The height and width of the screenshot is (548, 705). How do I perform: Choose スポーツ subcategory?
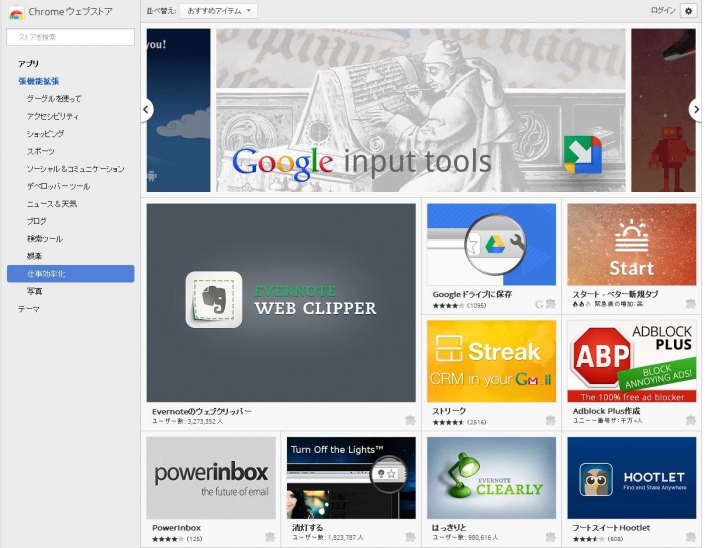40,151
